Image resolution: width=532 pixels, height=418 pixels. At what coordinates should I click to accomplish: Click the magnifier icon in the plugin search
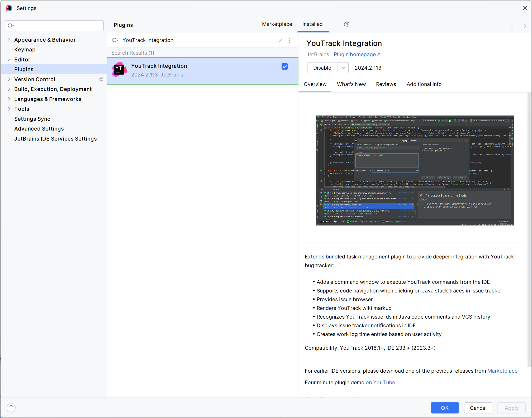(115, 40)
